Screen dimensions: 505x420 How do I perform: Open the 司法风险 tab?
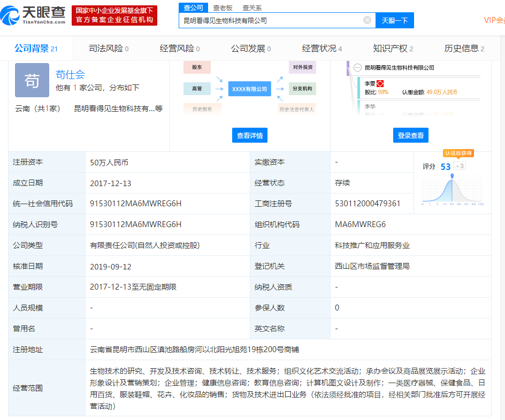click(109, 49)
